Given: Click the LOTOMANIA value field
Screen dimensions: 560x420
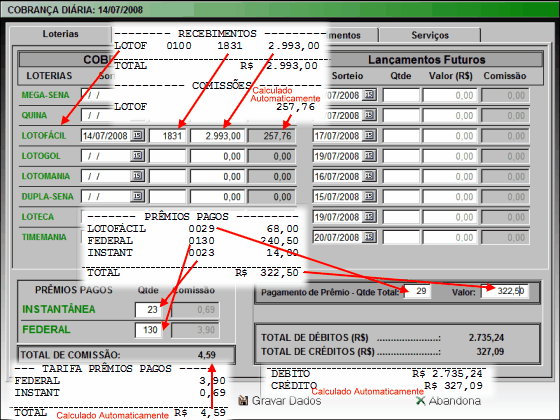Looking at the screenshot, I should point(218,176).
